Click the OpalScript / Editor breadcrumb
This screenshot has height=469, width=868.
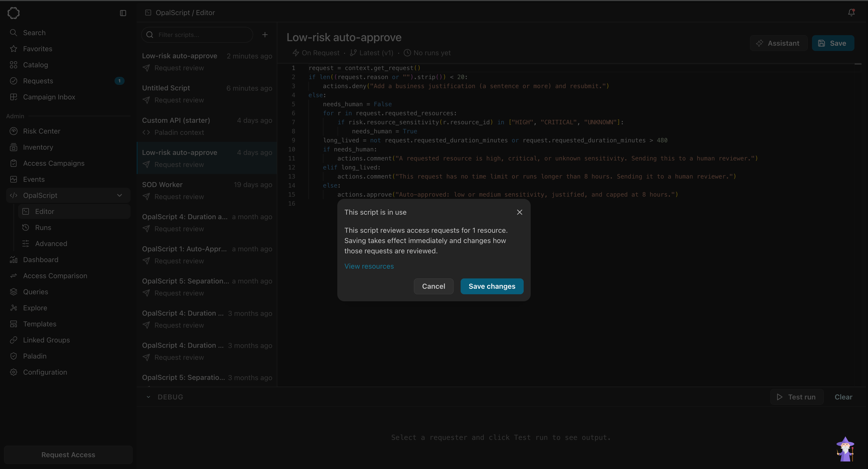pos(185,13)
